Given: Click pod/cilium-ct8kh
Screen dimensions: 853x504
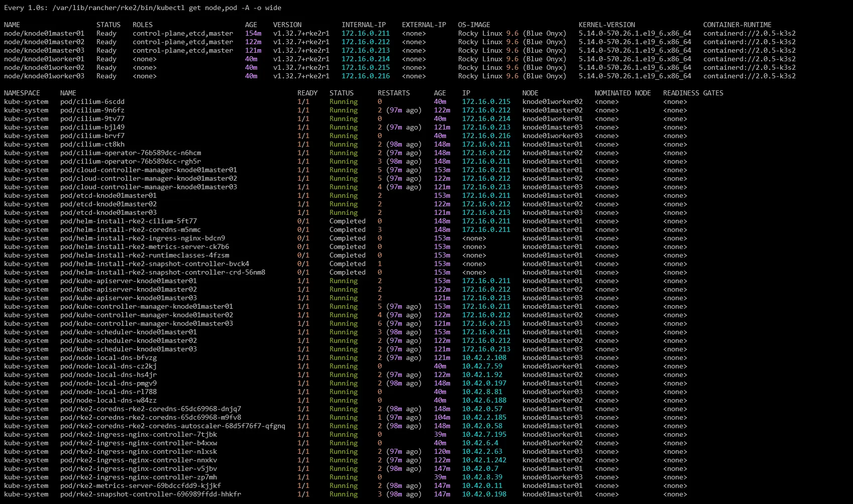Looking at the screenshot, I should 92,144.
